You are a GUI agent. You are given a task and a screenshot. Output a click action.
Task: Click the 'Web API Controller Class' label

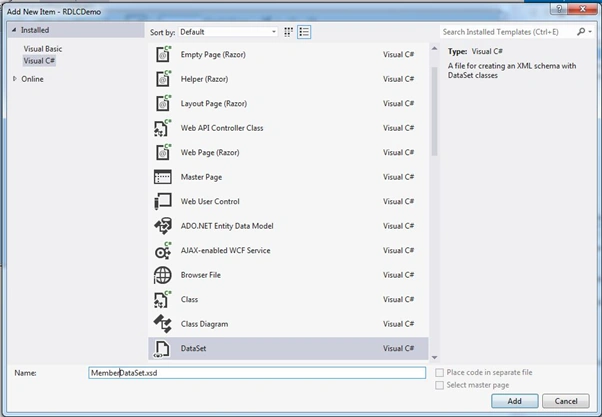(222, 128)
